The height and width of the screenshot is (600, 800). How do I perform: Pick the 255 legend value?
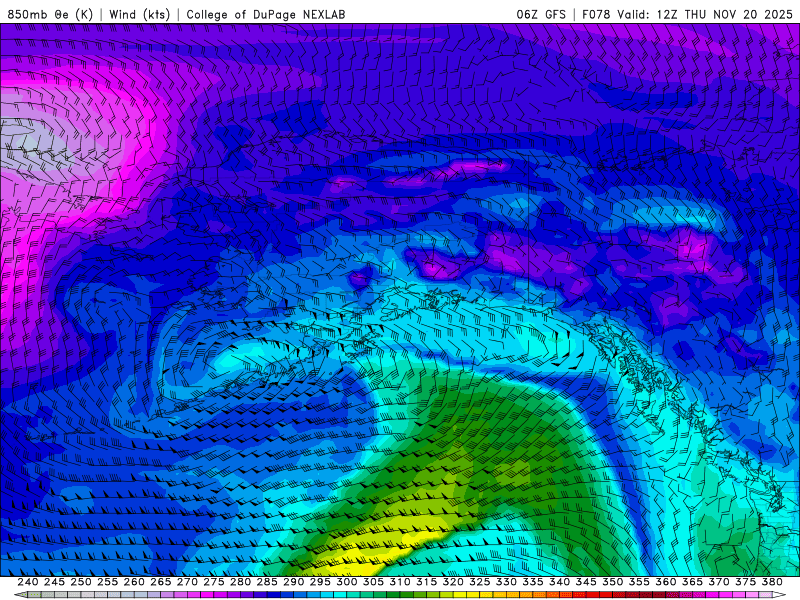click(x=107, y=582)
